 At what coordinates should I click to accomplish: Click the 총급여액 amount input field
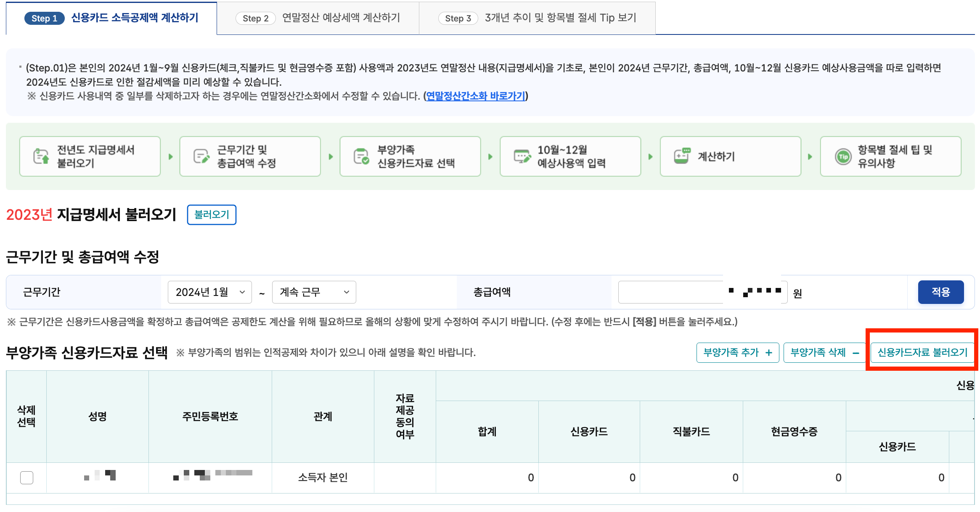[x=672, y=292]
